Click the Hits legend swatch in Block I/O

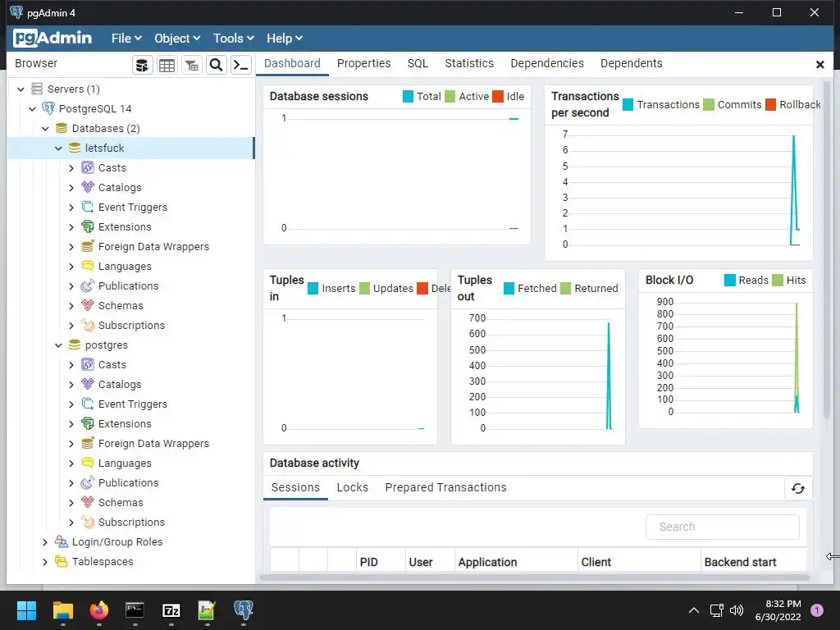tap(778, 281)
